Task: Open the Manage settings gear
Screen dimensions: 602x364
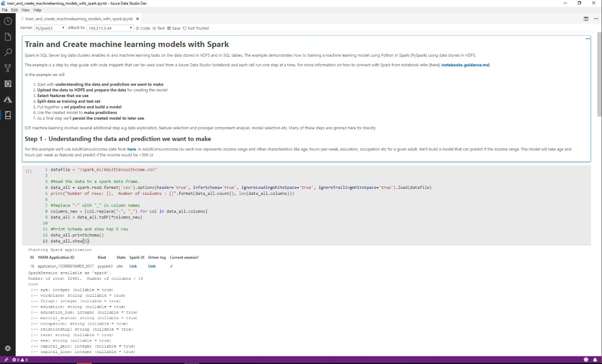Action: 7,348
